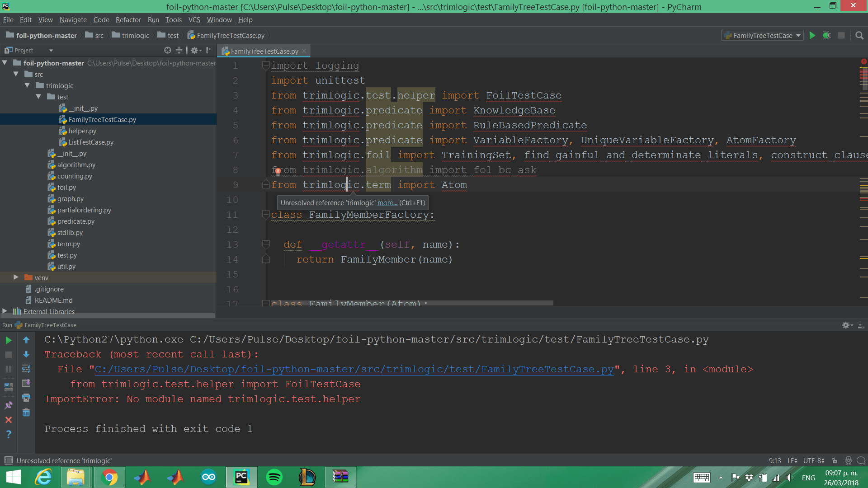Expand the venv folder
The width and height of the screenshot is (868, 488).
(16, 277)
